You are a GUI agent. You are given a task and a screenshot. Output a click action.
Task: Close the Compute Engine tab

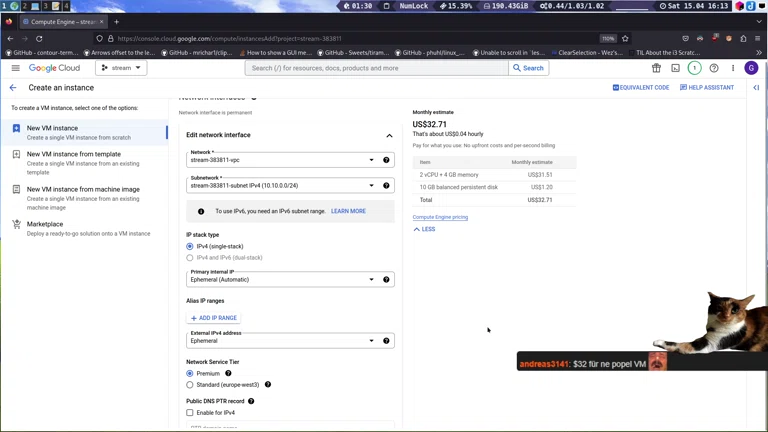click(x=101, y=22)
